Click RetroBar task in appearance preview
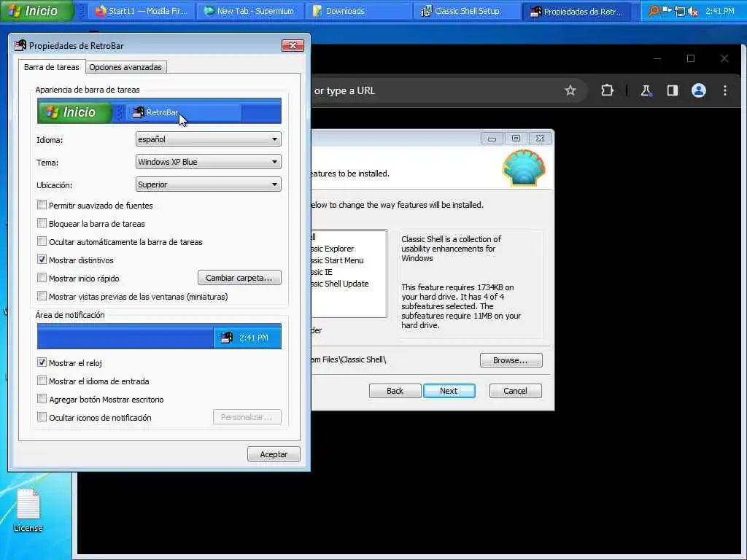The height and width of the screenshot is (560, 747). pos(183,112)
